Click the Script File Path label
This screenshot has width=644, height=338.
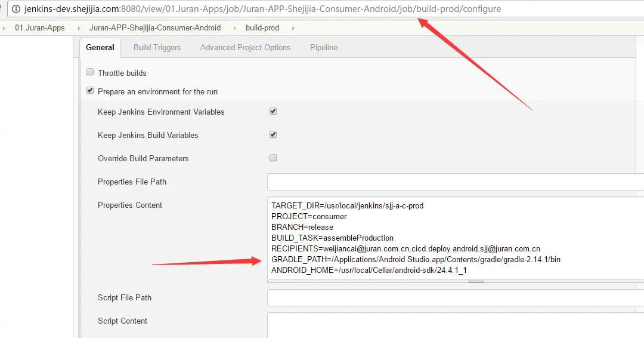(125, 297)
